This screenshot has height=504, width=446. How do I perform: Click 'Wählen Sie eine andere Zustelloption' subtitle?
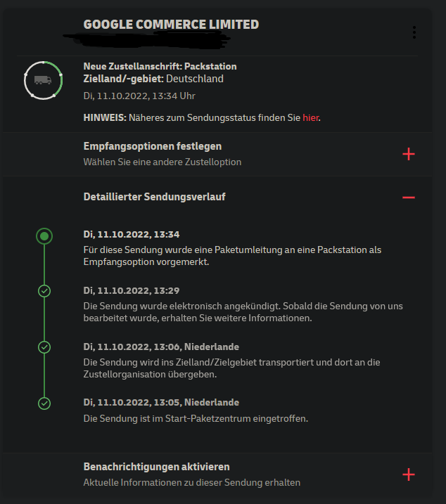tap(162, 162)
